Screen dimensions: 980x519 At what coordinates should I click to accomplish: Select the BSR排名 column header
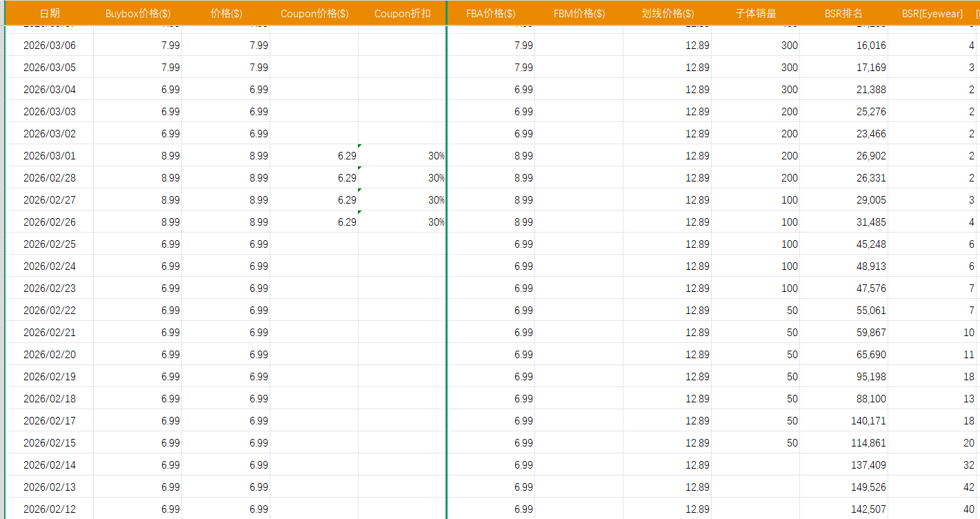pyautogui.click(x=843, y=14)
